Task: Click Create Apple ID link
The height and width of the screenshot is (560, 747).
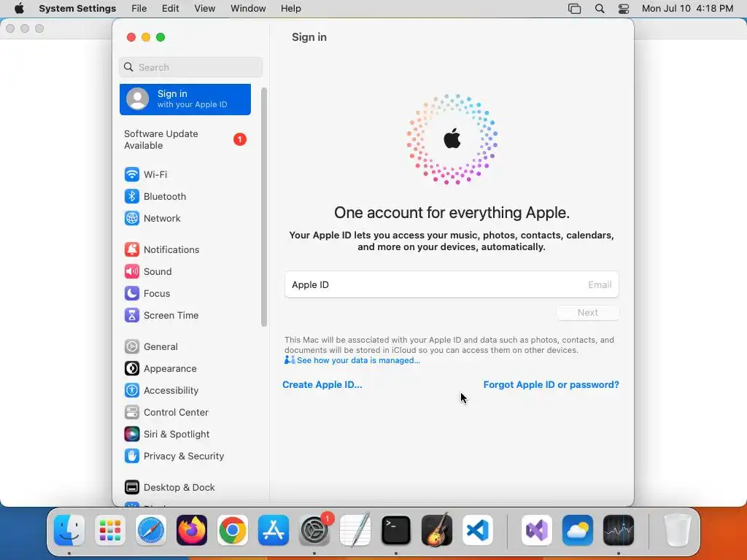Action: [322, 385]
